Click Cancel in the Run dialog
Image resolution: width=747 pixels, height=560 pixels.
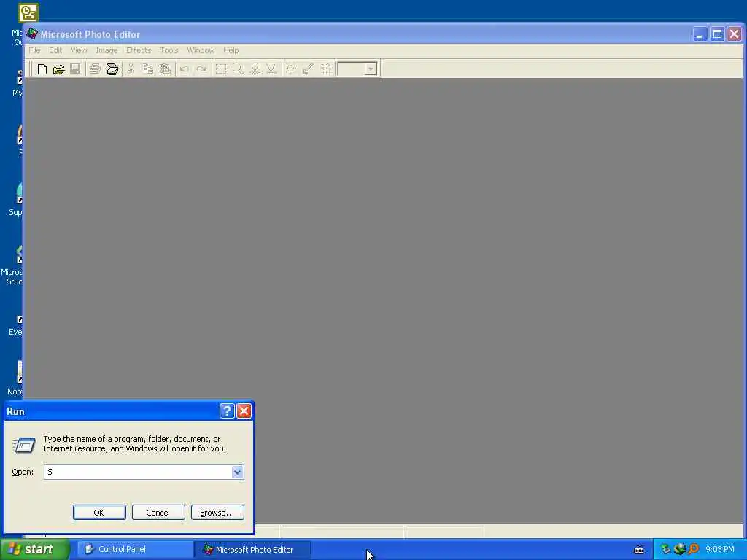click(x=158, y=513)
